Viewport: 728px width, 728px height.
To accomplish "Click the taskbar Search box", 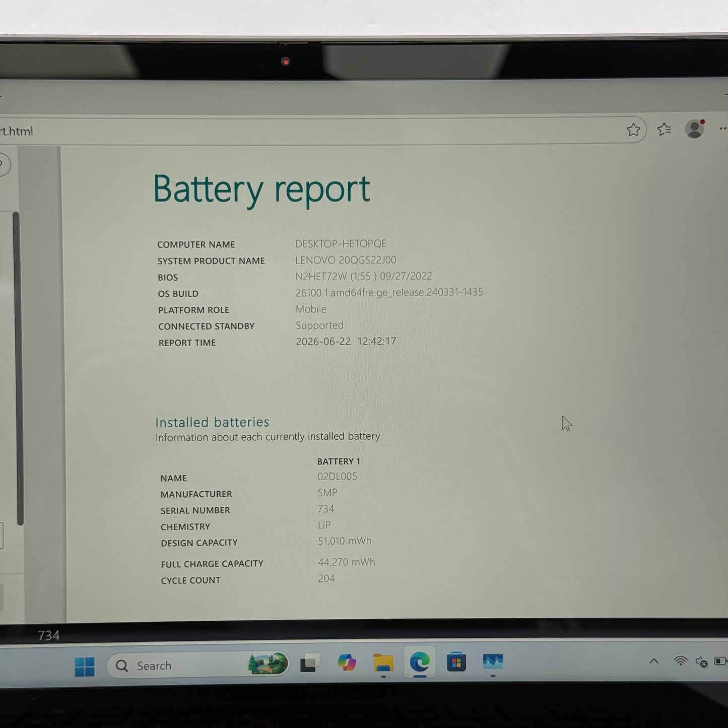I will [x=197, y=666].
